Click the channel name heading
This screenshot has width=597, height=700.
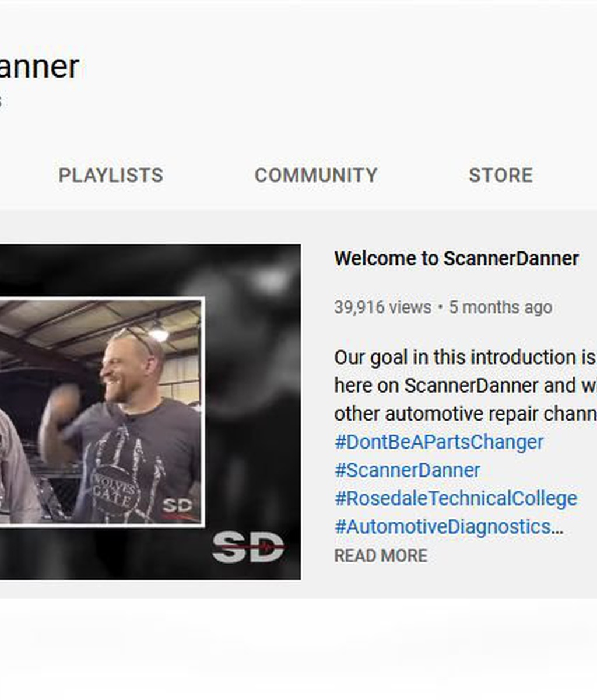40,66
